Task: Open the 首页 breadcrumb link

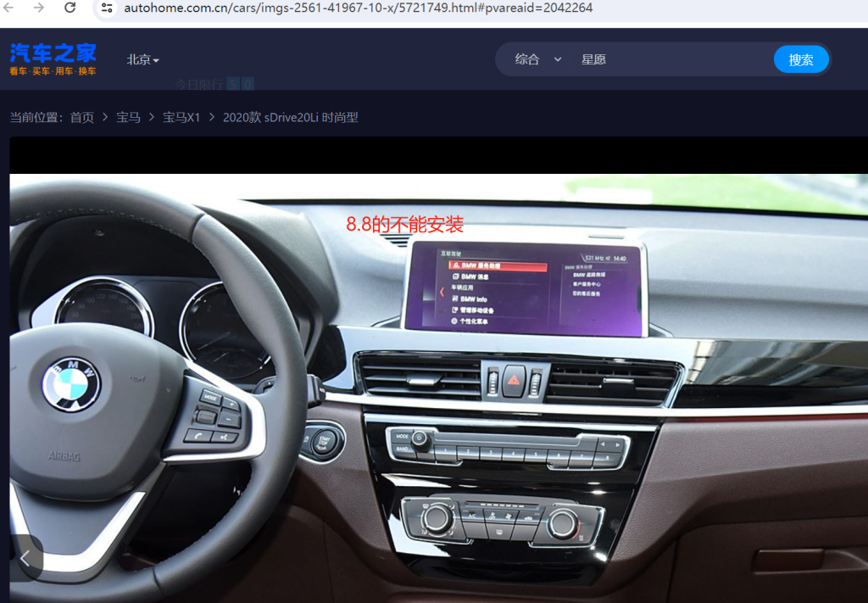Action: 82,117
